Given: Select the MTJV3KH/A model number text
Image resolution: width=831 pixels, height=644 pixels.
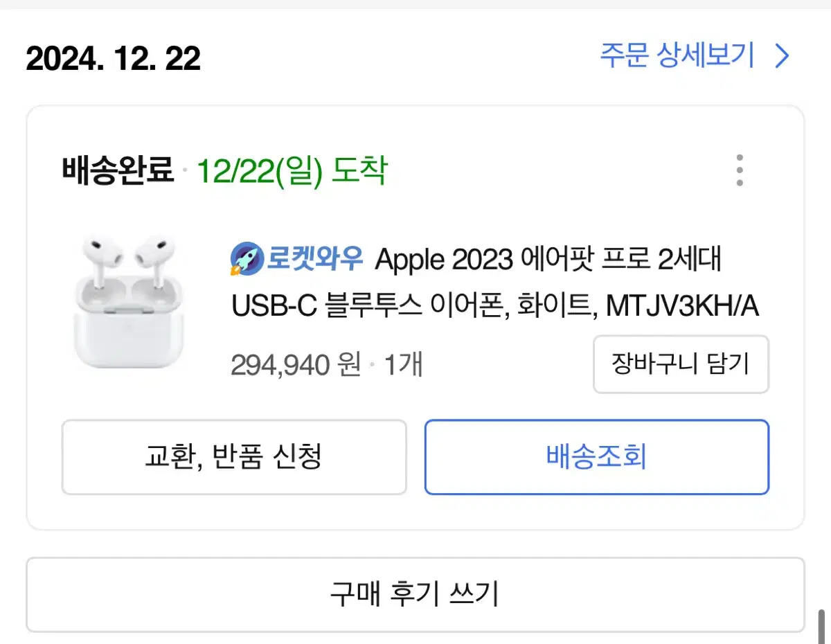Looking at the screenshot, I should pyautogui.click(x=683, y=307).
